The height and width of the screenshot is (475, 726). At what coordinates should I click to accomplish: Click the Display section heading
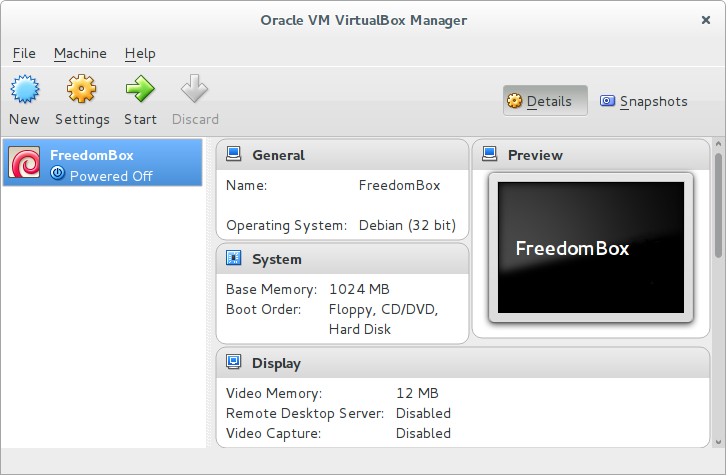coord(276,363)
